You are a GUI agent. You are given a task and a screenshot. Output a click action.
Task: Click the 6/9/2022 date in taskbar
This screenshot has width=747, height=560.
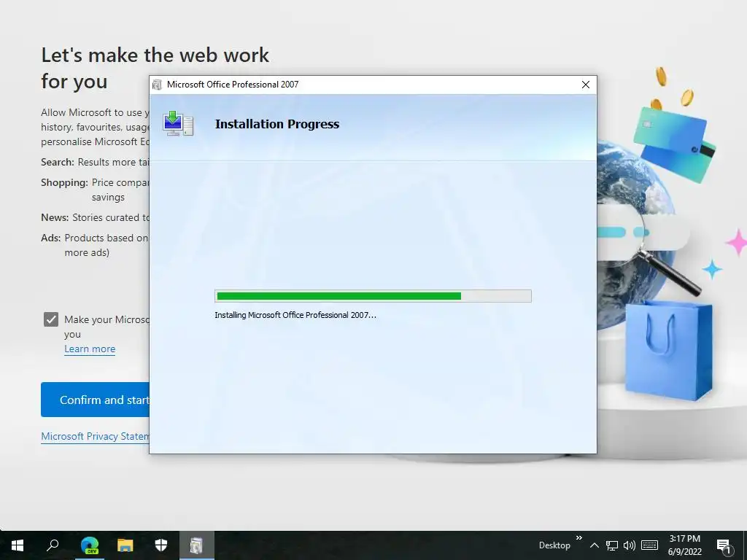coord(684,552)
